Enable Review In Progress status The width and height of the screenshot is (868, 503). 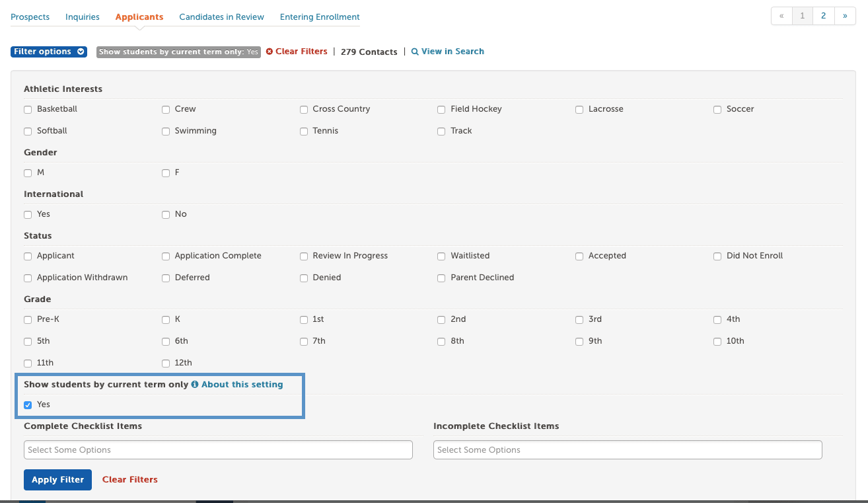pos(304,256)
